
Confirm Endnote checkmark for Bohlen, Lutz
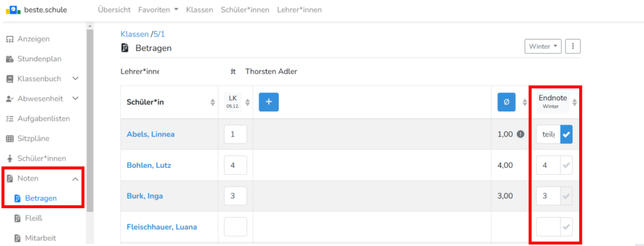567,165
